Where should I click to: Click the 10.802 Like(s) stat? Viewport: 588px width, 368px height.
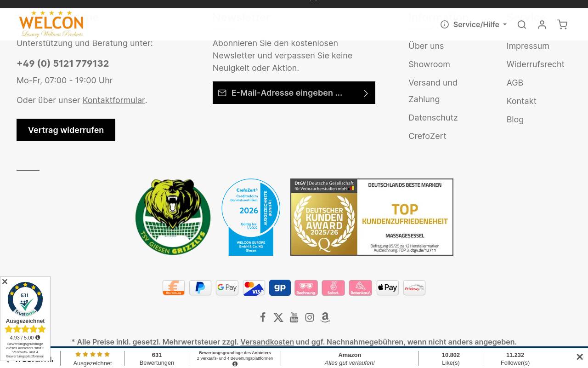[x=451, y=359]
